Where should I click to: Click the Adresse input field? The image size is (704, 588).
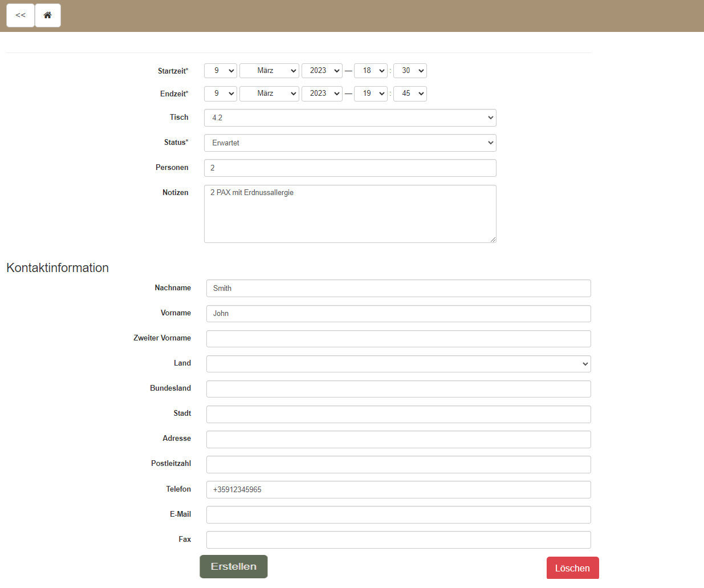(x=398, y=439)
